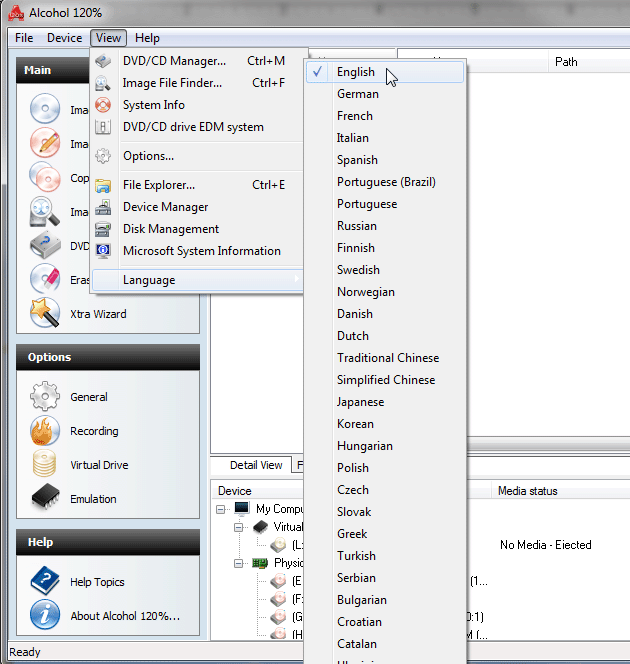Switch language to Italian
The height and width of the screenshot is (664, 630).
[385, 138]
